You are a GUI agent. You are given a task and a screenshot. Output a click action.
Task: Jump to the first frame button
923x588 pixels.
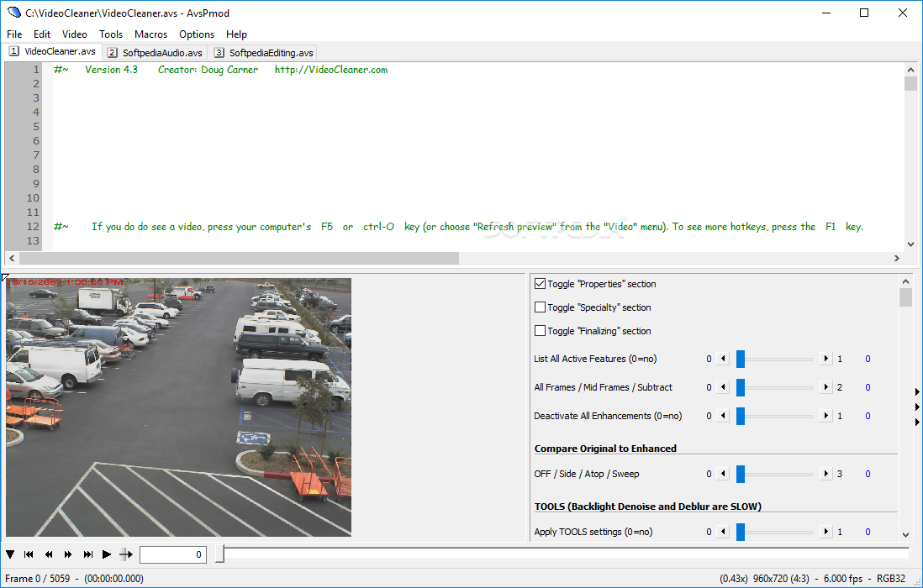click(x=29, y=554)
